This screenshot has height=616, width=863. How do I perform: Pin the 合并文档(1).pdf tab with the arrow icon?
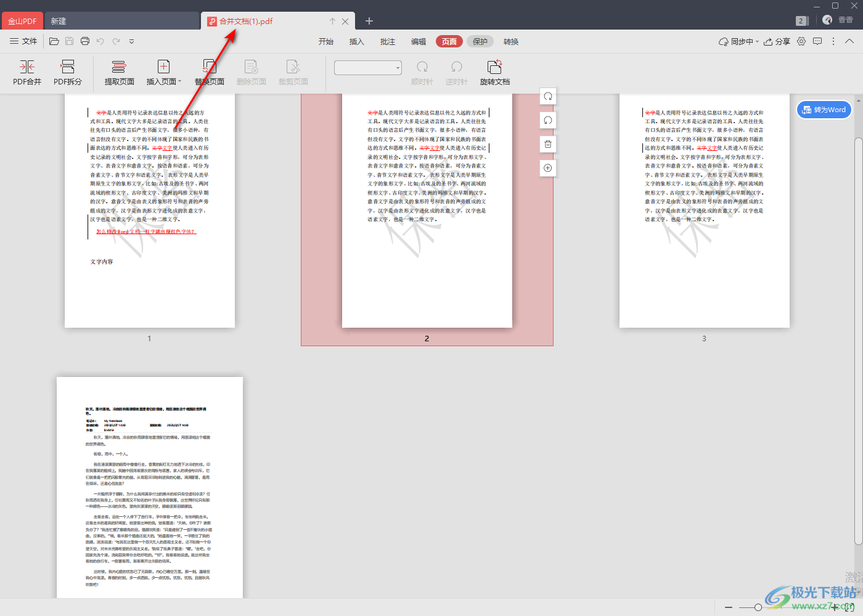[x=332, y=21]
